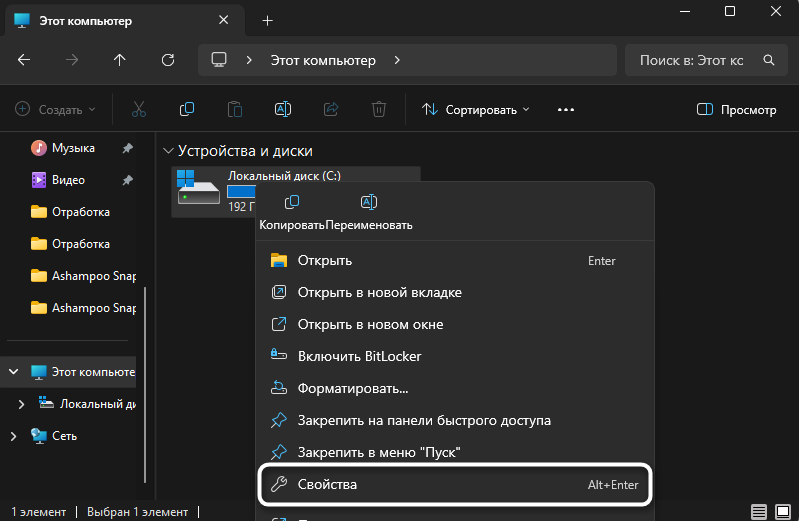799x521 pixels.
Task: Open the three-dots more options menu
Action: pos(566,109)
